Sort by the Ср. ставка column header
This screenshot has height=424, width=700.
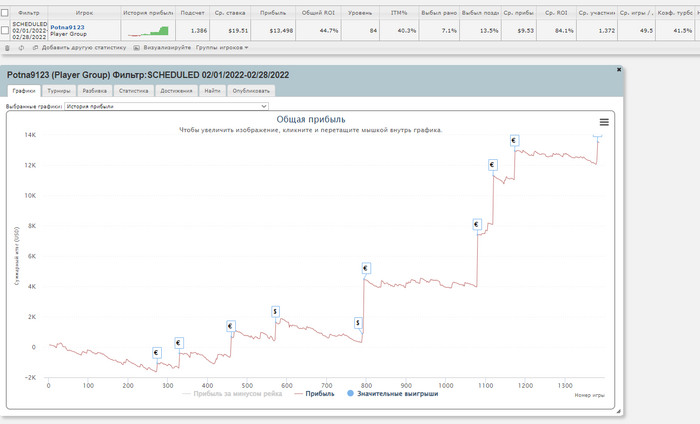230,13
